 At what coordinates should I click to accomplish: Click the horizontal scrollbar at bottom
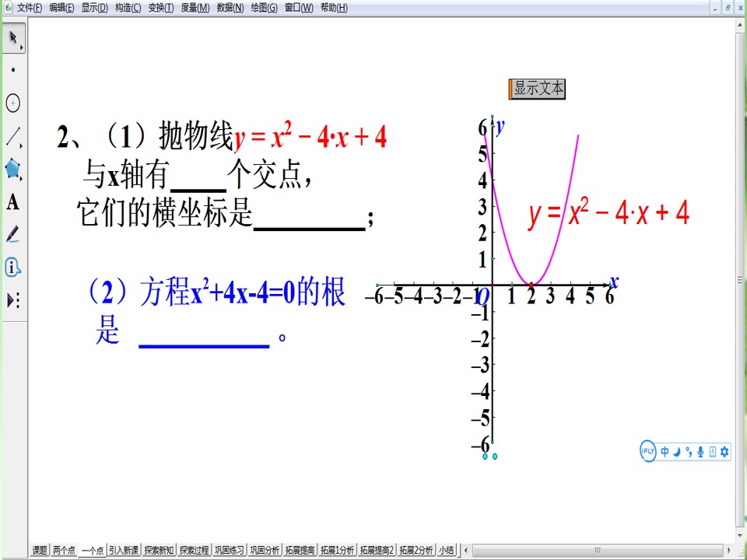pos(598,551)
